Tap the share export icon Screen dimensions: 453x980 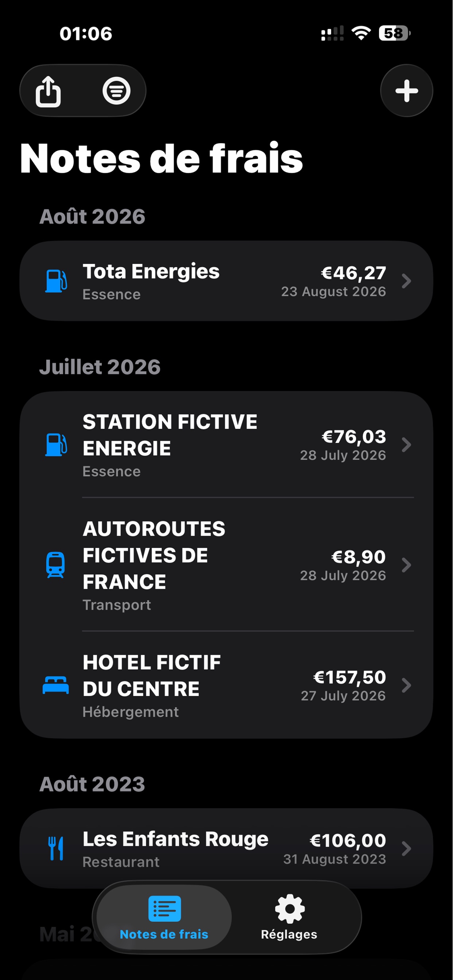pyautogui.click(x=48, y=91)
